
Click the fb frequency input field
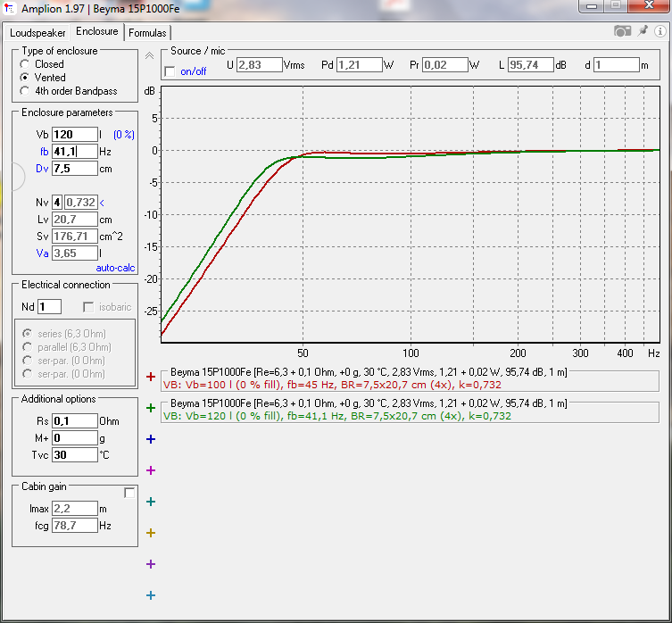click(x=75, y=152)
